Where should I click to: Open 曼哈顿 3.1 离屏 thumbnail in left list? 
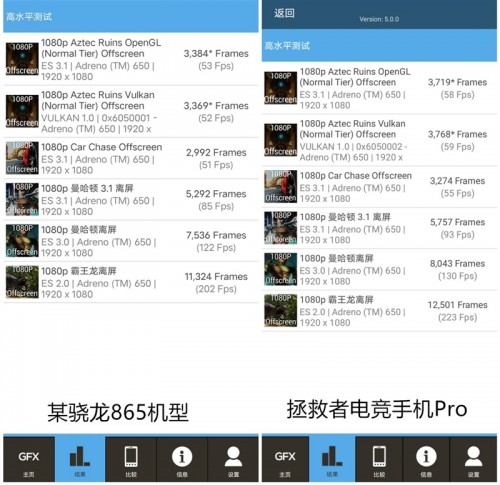click(x=22, y=199)
